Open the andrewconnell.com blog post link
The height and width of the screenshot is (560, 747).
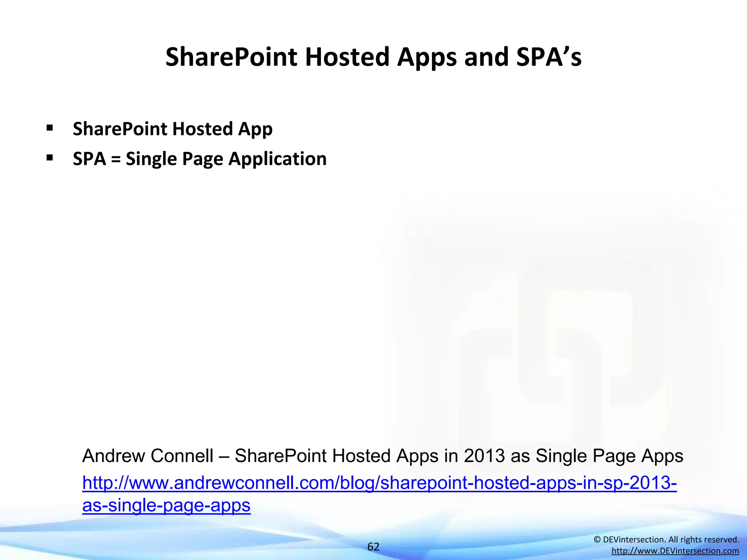click(x=379, y=494)
